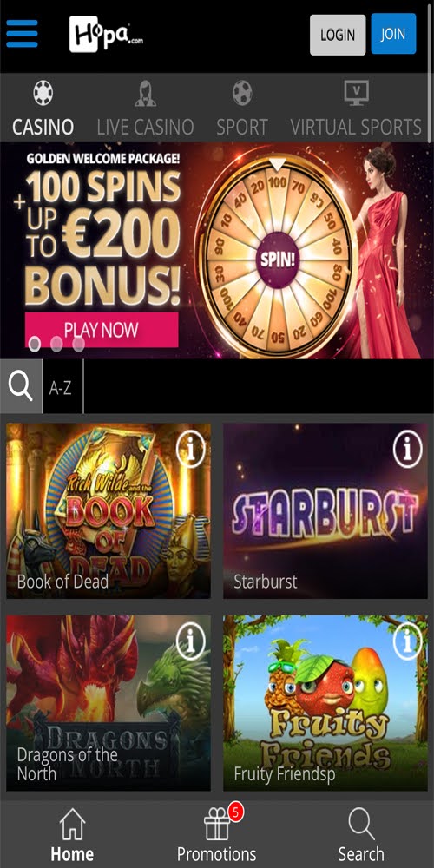Select the first banner carousel dot
Viewport: 434px width, 868px height.
35,345
